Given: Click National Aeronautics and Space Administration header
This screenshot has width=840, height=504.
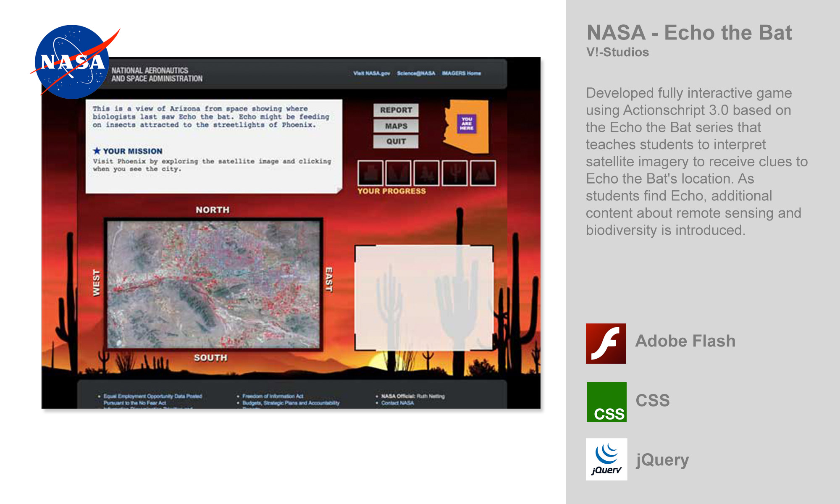Looking at the screenshot, I should click(157, 74).
